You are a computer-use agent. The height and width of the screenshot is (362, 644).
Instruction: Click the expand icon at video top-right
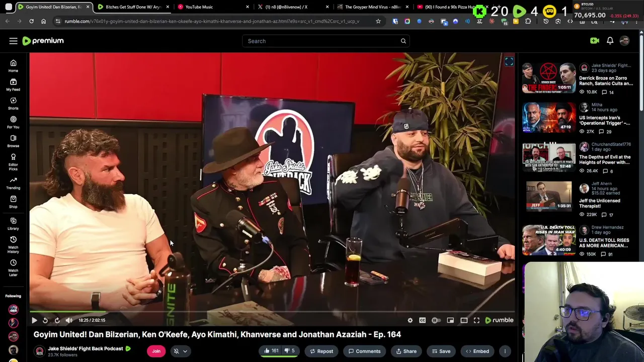pyautogui.click(x=509, y=61)
